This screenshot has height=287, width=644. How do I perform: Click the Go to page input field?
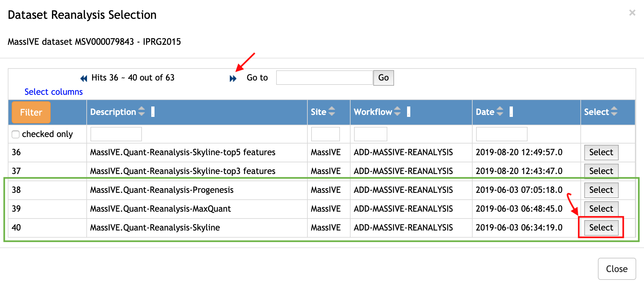pos(324,78)
